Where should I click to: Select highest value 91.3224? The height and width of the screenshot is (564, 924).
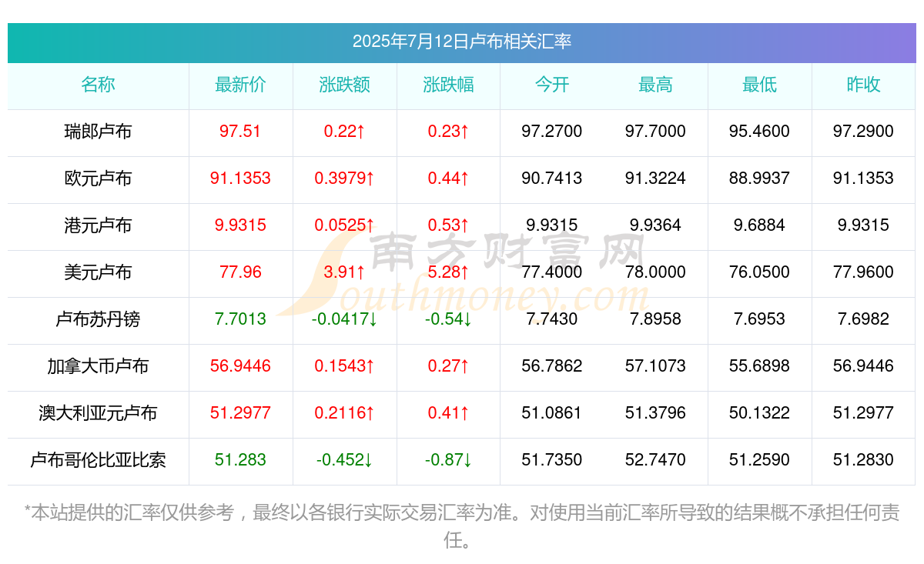[655, 179]
